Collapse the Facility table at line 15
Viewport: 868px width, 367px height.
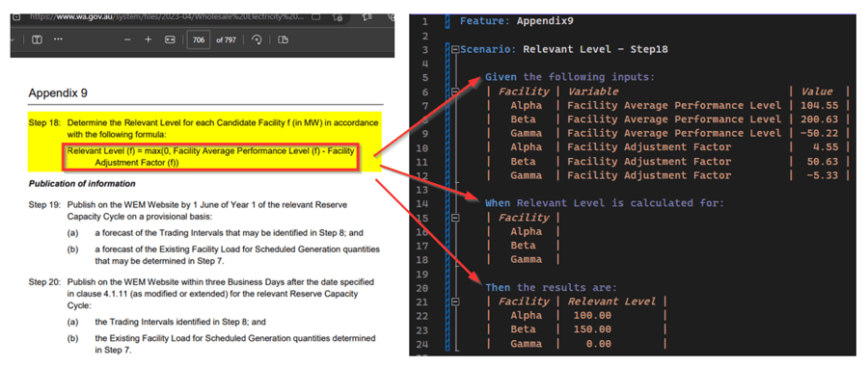(455, 218)
